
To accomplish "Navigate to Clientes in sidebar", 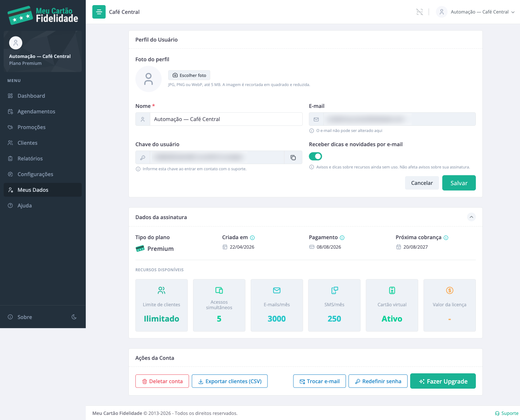I will click(43, 143).
